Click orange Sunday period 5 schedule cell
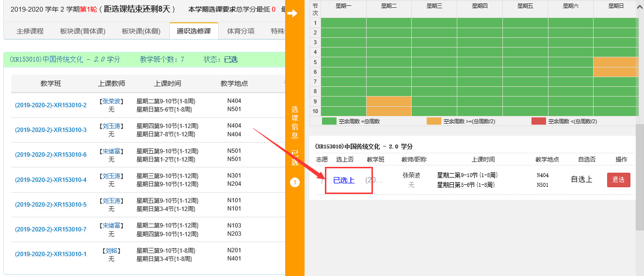This screenshot has width=644, height=276. [x=614, y=62]
